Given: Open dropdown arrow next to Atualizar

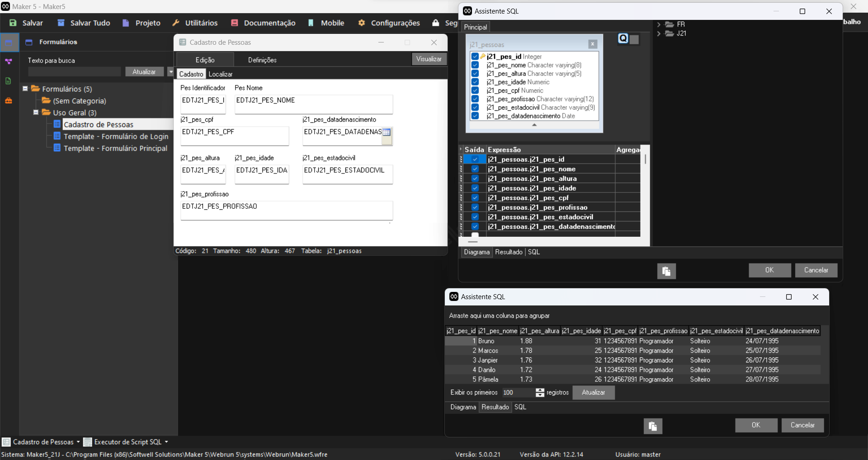Looking at the screenshot, I should coord(170,72).
